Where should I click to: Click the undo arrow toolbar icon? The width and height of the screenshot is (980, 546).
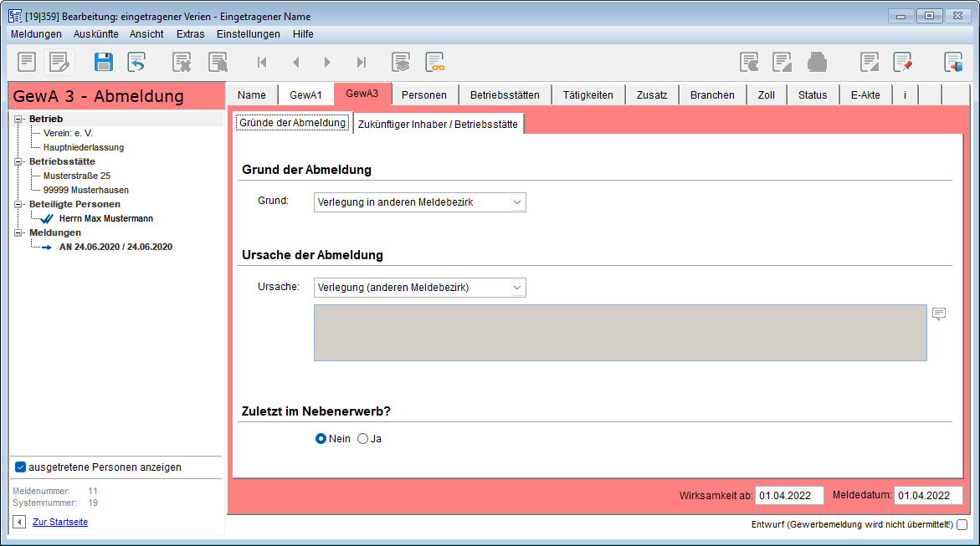click(x=136, y=62)
